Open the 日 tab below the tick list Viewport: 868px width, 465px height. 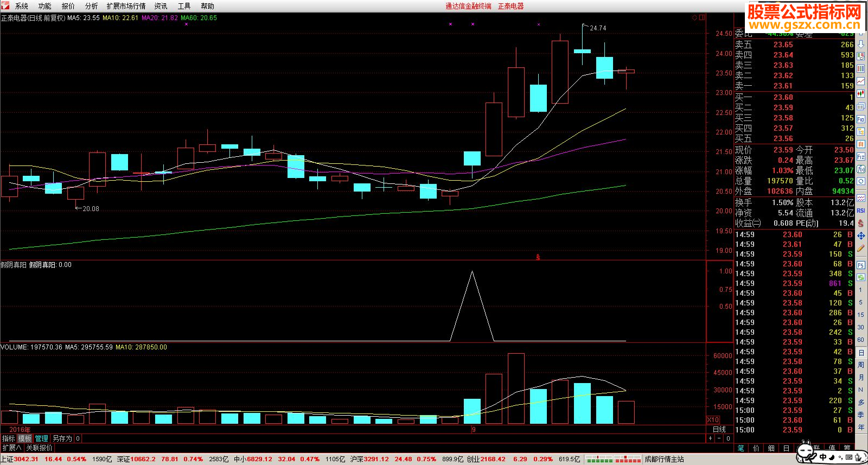(787, 448)
